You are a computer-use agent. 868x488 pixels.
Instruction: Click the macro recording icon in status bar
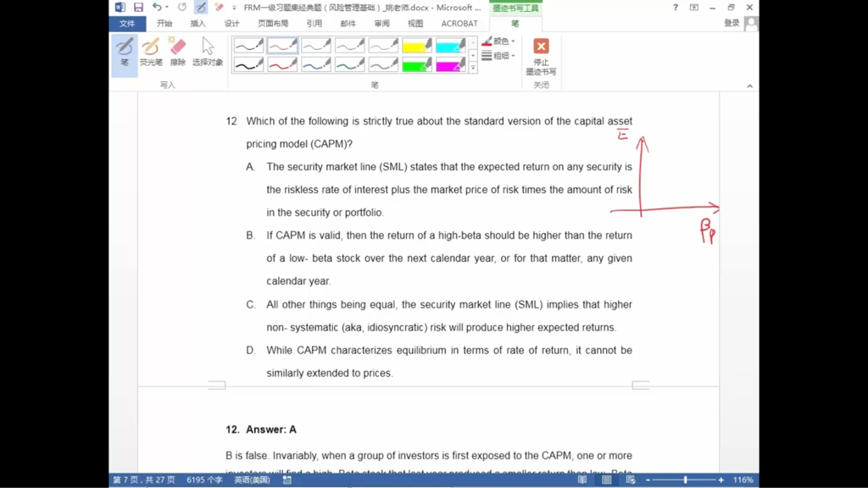coord(287,480)
